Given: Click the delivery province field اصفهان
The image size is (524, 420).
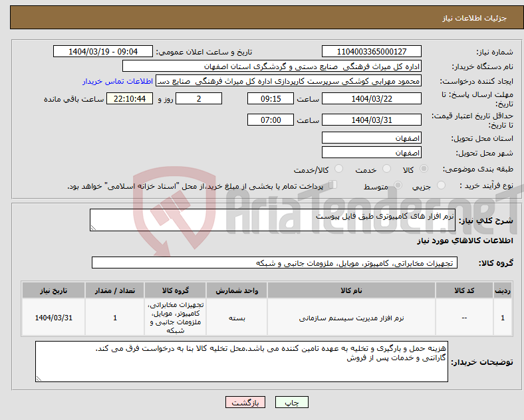Looking at the screenshot, I should [371, 138].
